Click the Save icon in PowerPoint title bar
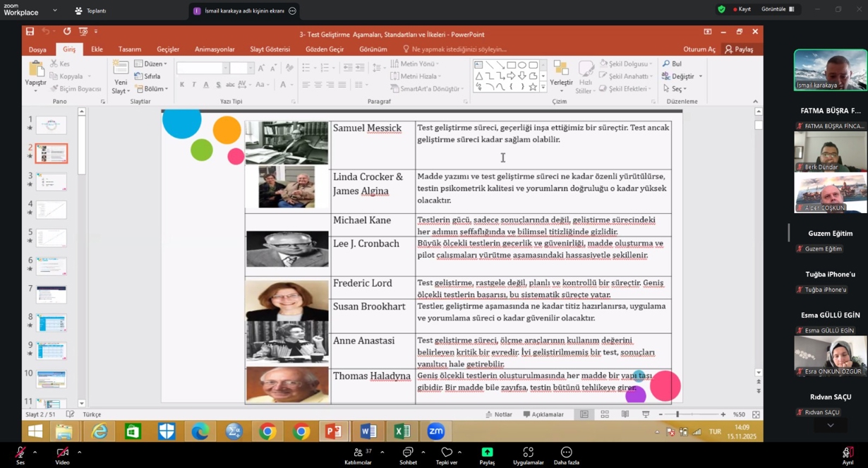 click(x=30, y=32)
